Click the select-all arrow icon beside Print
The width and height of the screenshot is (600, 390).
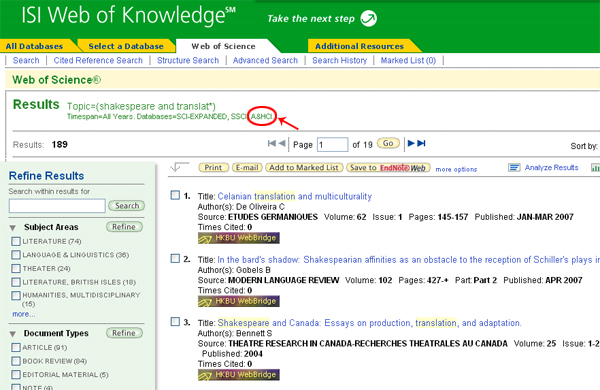pos(180,167)
